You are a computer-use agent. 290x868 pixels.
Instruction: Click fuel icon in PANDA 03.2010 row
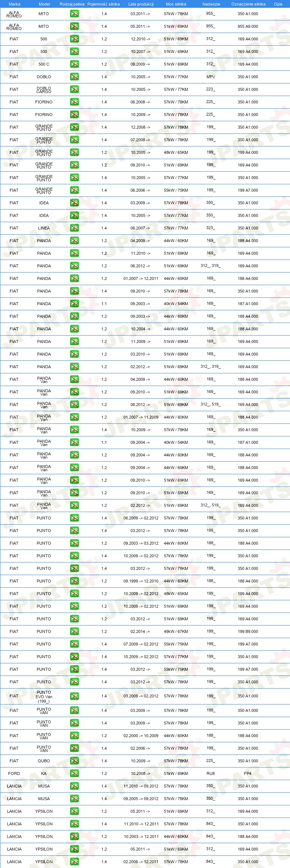74,354
